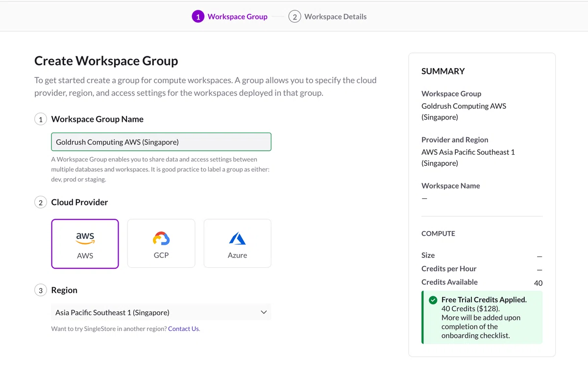Click the AWS logo icon
The image size is (588, 372).
coord(85,238)
